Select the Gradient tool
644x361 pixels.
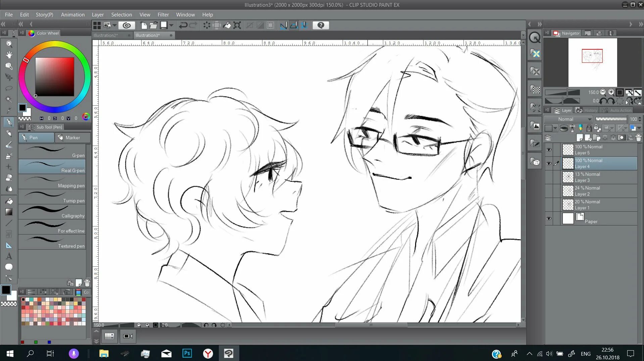9,212
